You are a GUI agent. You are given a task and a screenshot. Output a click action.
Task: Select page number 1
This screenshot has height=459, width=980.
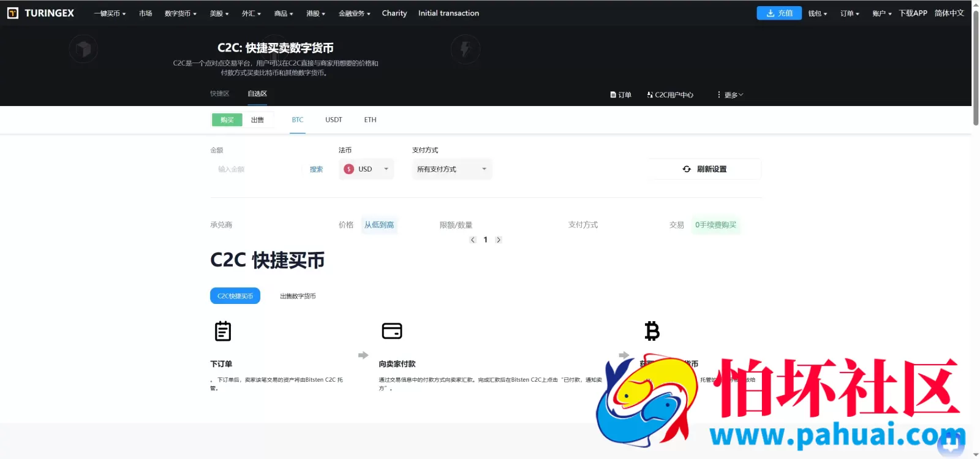[x=486, y=240]
